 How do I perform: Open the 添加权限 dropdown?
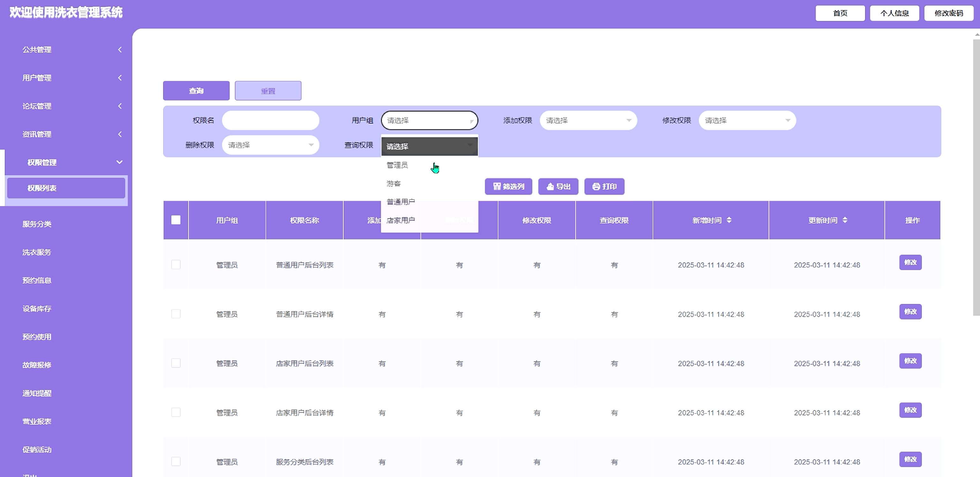[588, 120]
